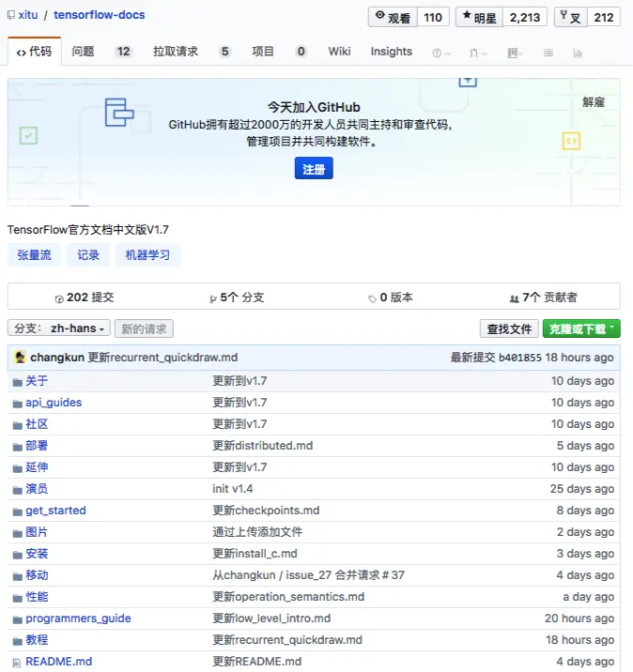633x672 pixels.
Task: Click the folder icon beside get_started
Action: pyautogui.click(x=17, y=512)
